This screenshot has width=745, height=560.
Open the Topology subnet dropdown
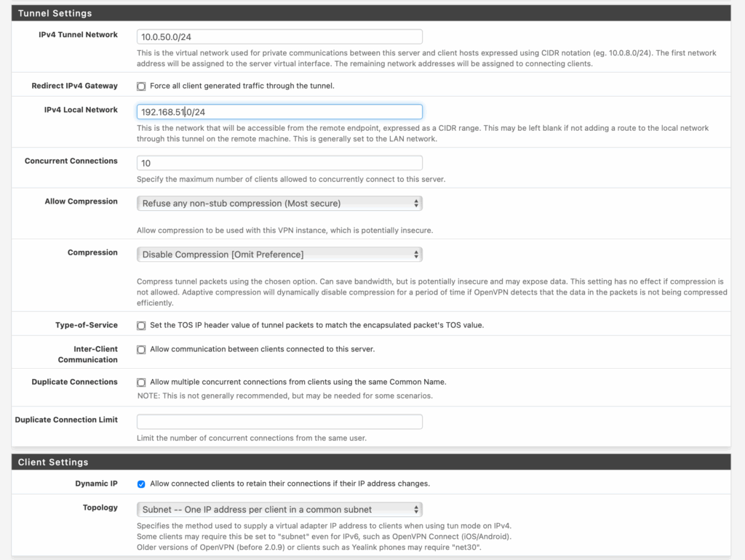click(x=279, y=510)
